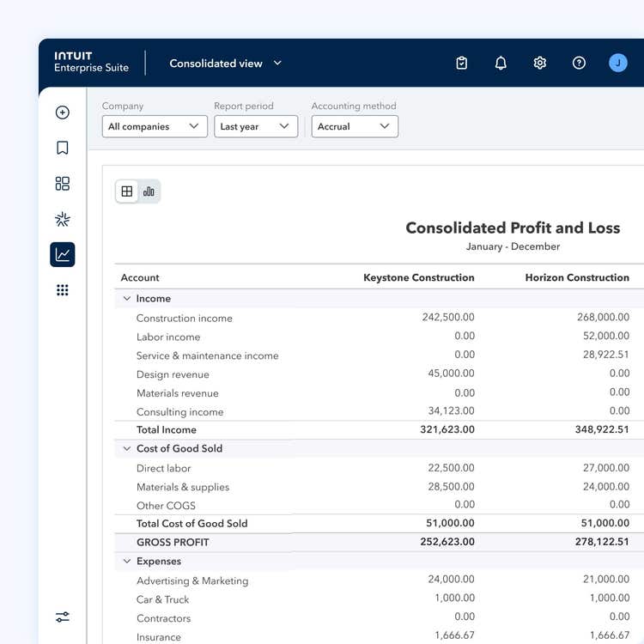Open the help question mark icon
Viewport: 644px width, 644px height.
[x=579, y=63]
